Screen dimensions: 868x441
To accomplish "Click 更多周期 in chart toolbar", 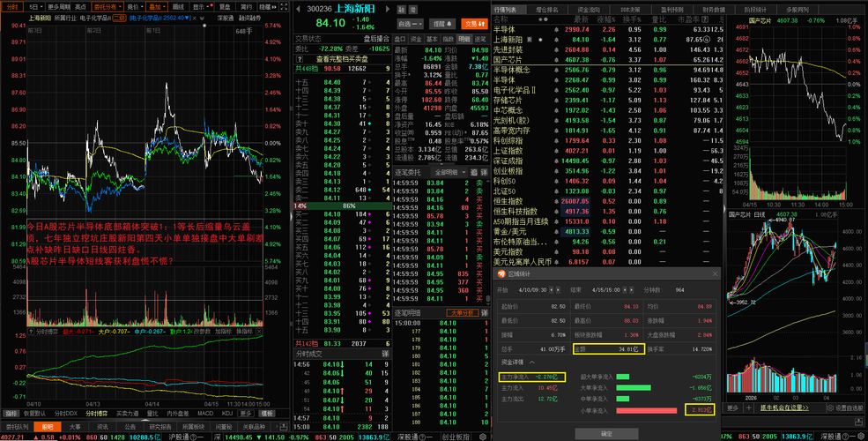I will 59,7.
